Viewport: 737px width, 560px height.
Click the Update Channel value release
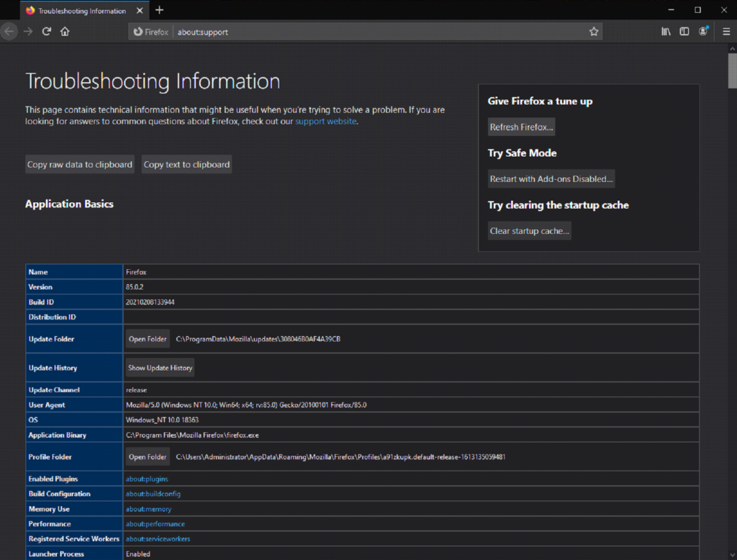[x=136, y=390]
